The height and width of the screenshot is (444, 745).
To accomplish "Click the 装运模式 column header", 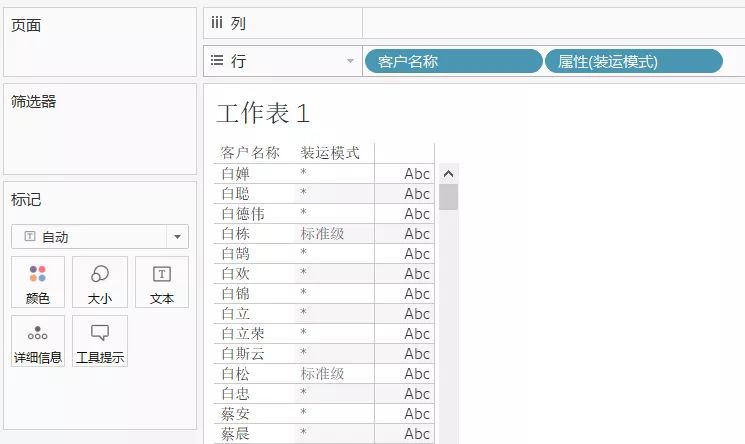I will click(330, 153).
